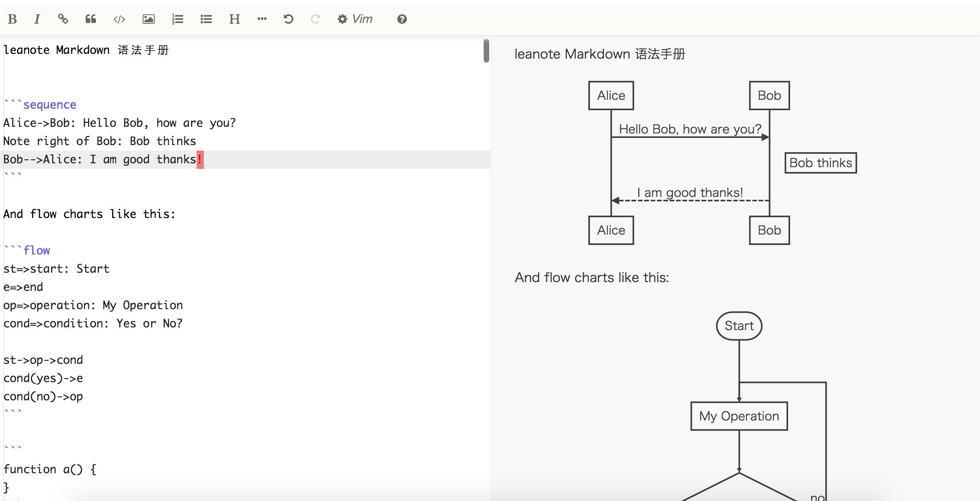Screen dimensions: 980x501
Task: Open the Markdown help question mark
Action: click(x=402, y=19)
